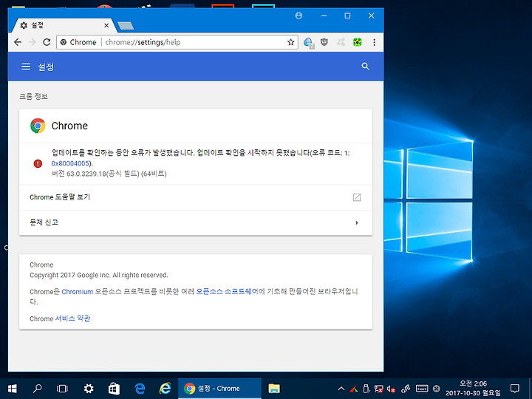Launch Internet Explorer from taskbar
Viewport: 532px width, 399px height.
tap(166, 389)
